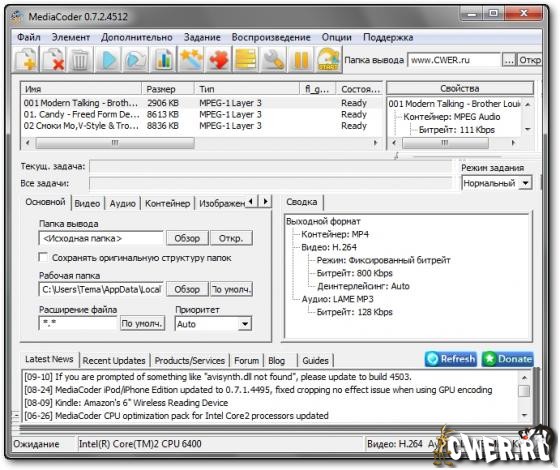
Task: Click the Preview play icon in toolbar
Action: [135, 59]
